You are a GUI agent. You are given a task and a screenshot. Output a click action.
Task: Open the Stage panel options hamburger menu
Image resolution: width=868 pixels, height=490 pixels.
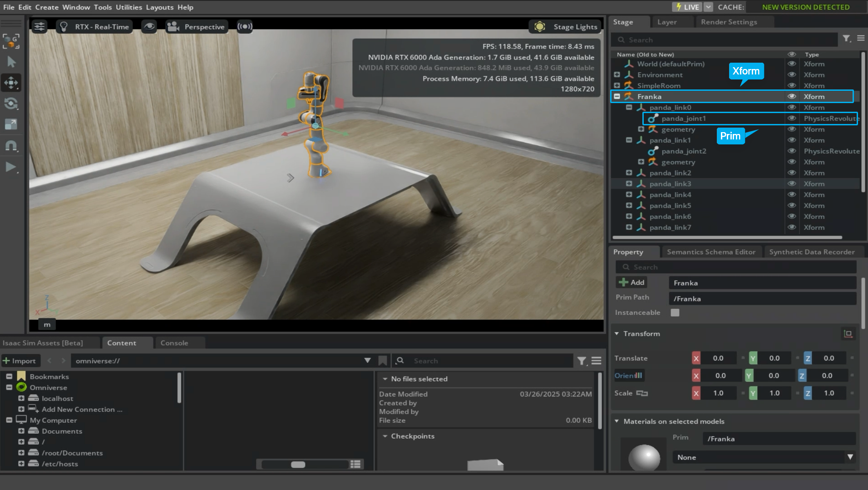pos(861,39)
